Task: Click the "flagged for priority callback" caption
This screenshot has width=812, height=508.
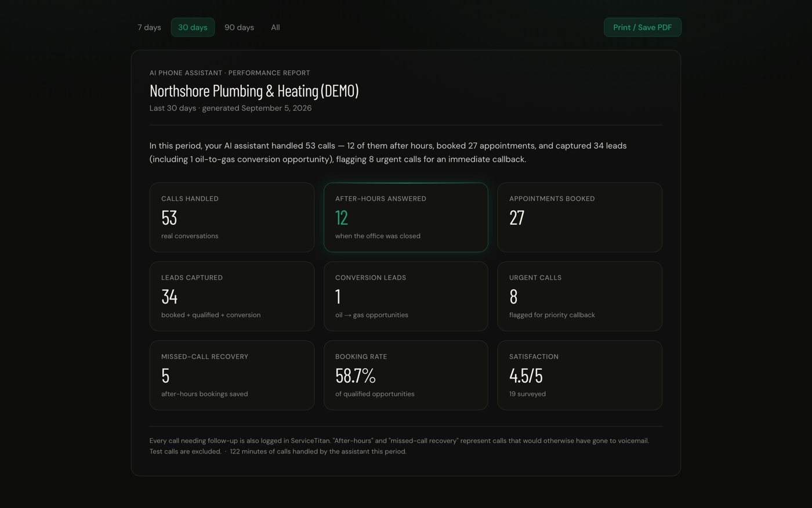Action: coord(552,315)
